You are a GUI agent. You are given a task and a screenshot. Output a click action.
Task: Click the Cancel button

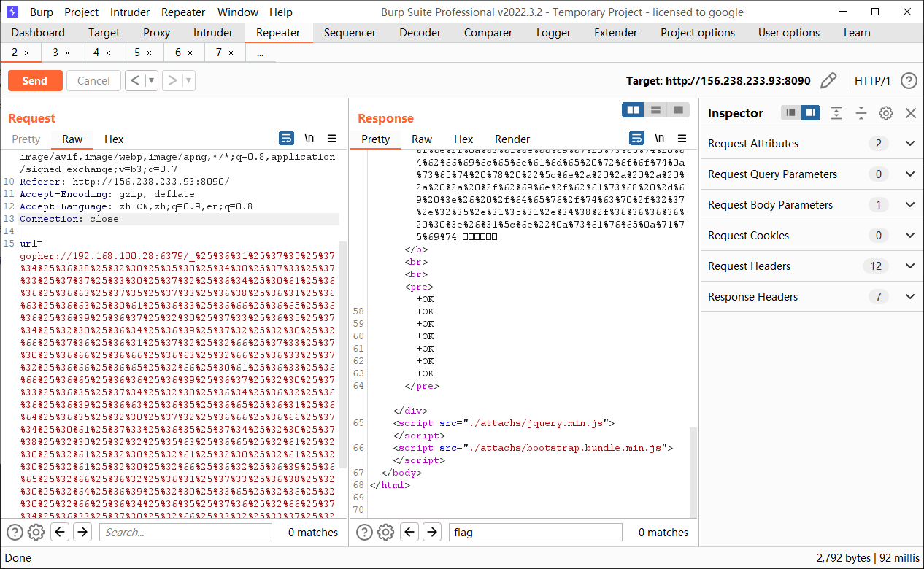(93, 81)
